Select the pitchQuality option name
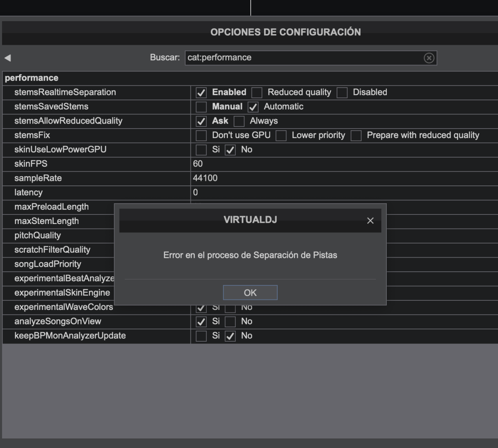Image resolution: width=498 pixels, height=448 pixels. (x=38, y=235)
